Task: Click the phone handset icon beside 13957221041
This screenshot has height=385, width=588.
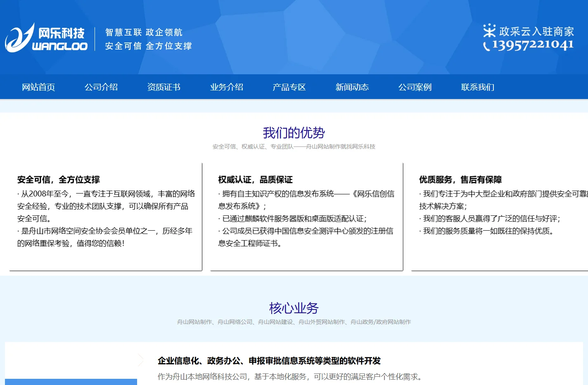Action: pos(487,46)
